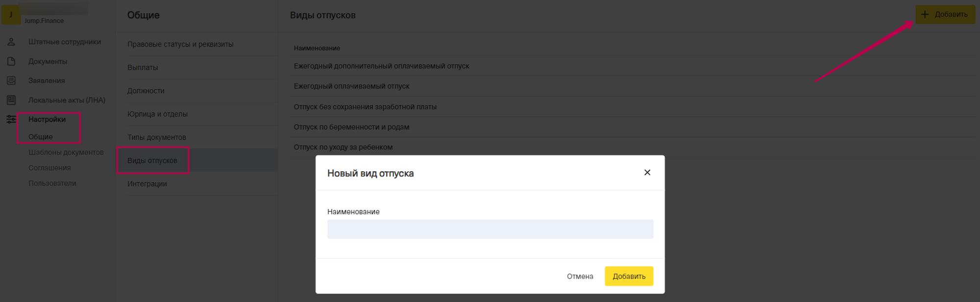Screen dimensions: 980x302
Task: Open Общие settings submenu item
Action: 41,137
